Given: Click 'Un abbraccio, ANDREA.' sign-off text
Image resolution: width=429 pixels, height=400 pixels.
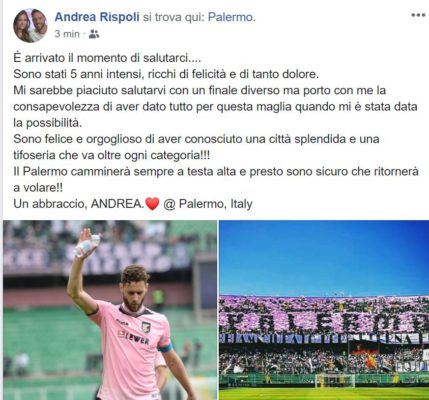Looking at the screenshot, I should (x=79, y=204).
